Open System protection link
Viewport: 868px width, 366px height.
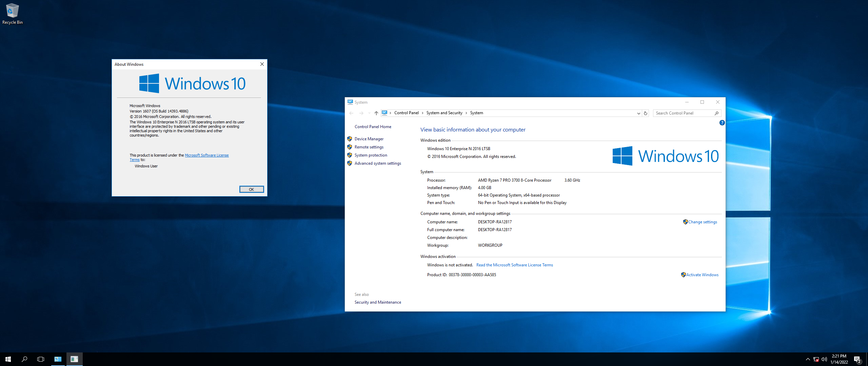point(371,155)
